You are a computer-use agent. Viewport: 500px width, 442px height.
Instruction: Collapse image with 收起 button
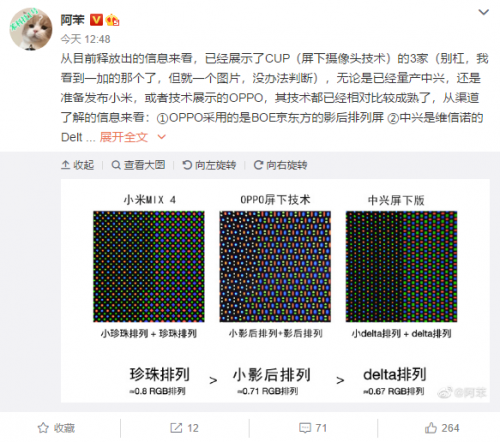point(78,165)
